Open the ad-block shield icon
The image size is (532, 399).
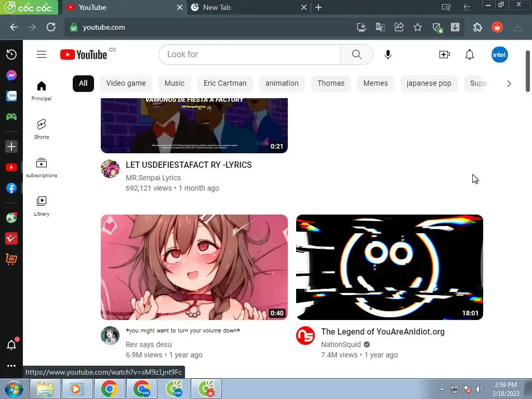437,28
